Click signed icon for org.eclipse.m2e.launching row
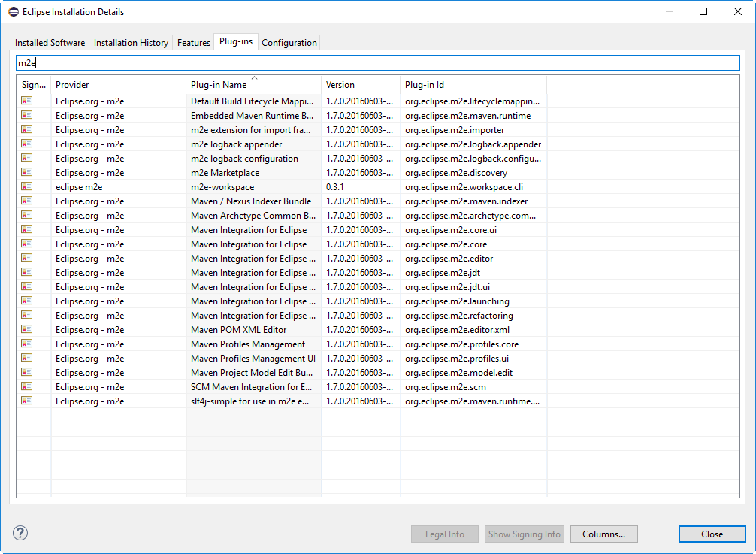 [x=27, y=301]
